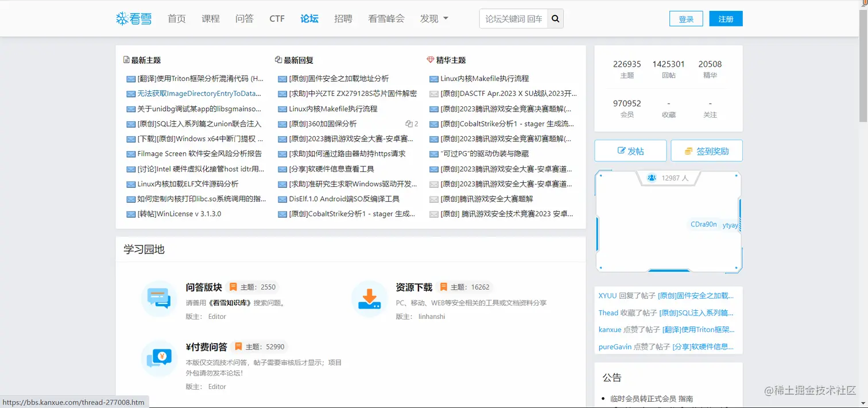Image resolution: width=868 pixels, height=408 pixels.
Task: Open user kanxue in activity feed
Action: pyautogui.click(x=610, y=330)
